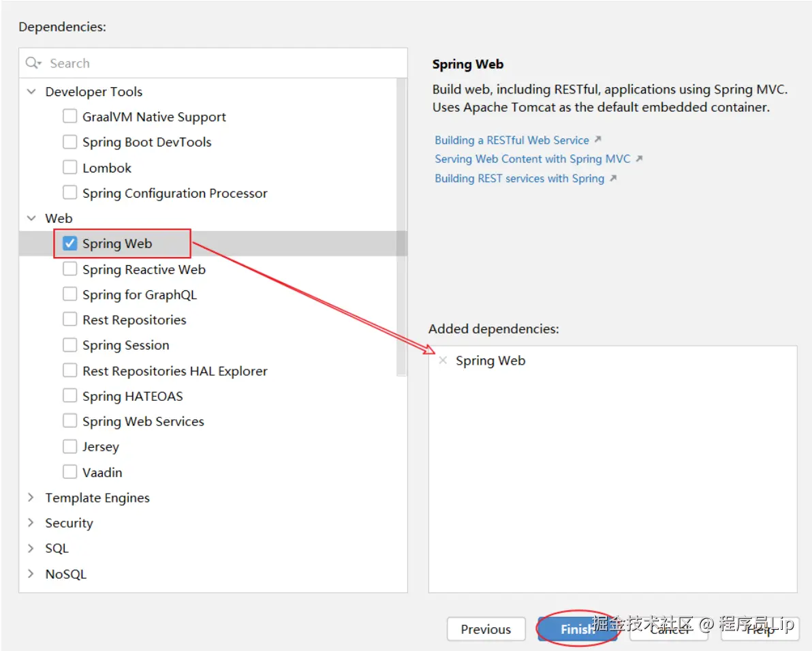812x651 pixels.
Task: Tick Spring Web Services checkbox
Action: [x=70, y=421]
